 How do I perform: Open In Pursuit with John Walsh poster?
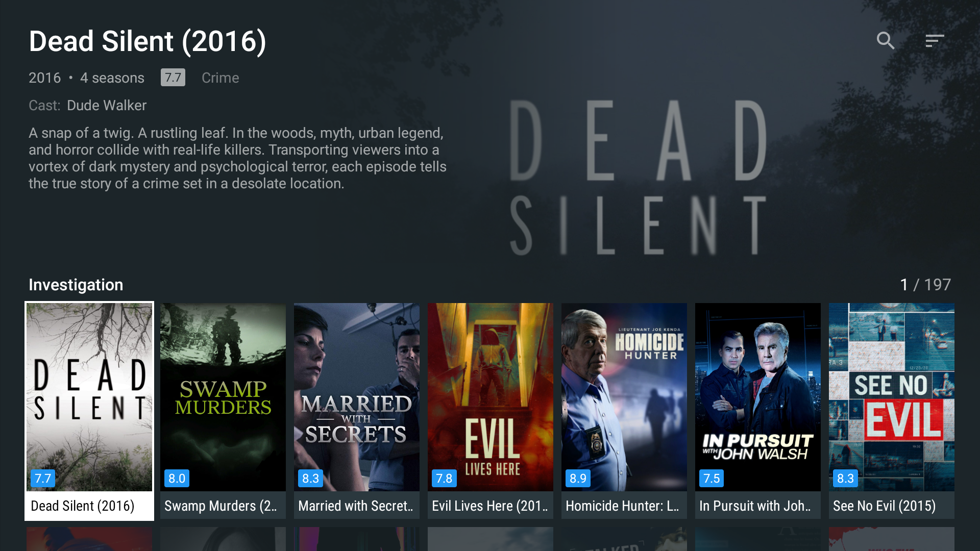tap(758, 397)
